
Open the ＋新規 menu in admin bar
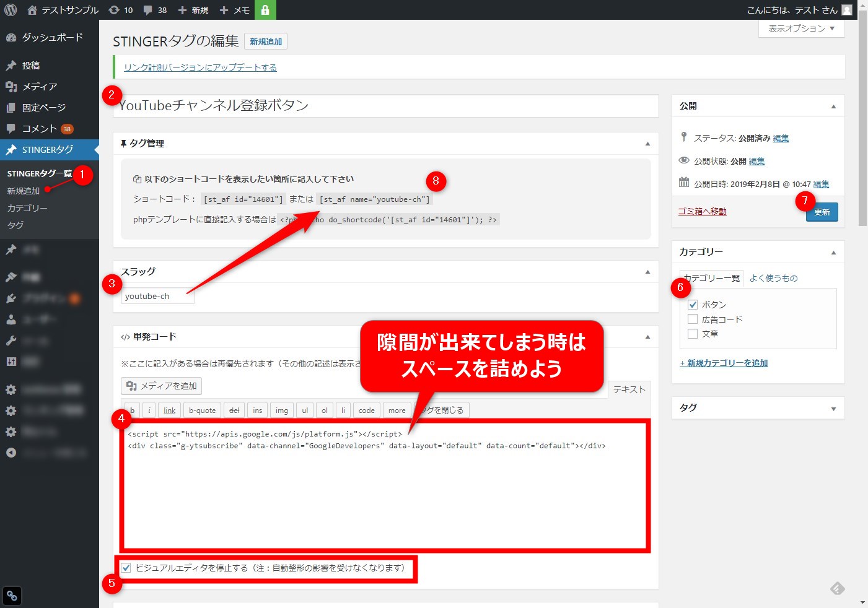(193, 10)
